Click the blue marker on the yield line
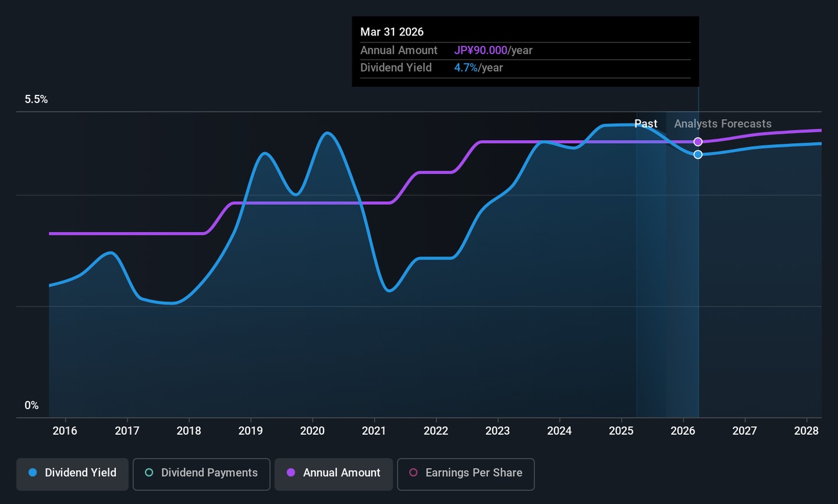The image size is (838, 504). pyautogui.click(x=698, y=155)
